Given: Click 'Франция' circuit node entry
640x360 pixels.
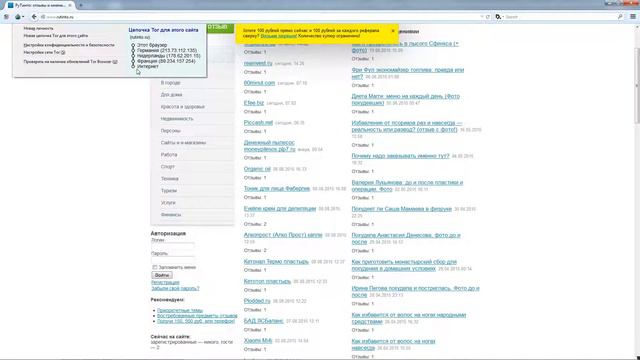Looking at the screenshot, I should tap(166, 61).
